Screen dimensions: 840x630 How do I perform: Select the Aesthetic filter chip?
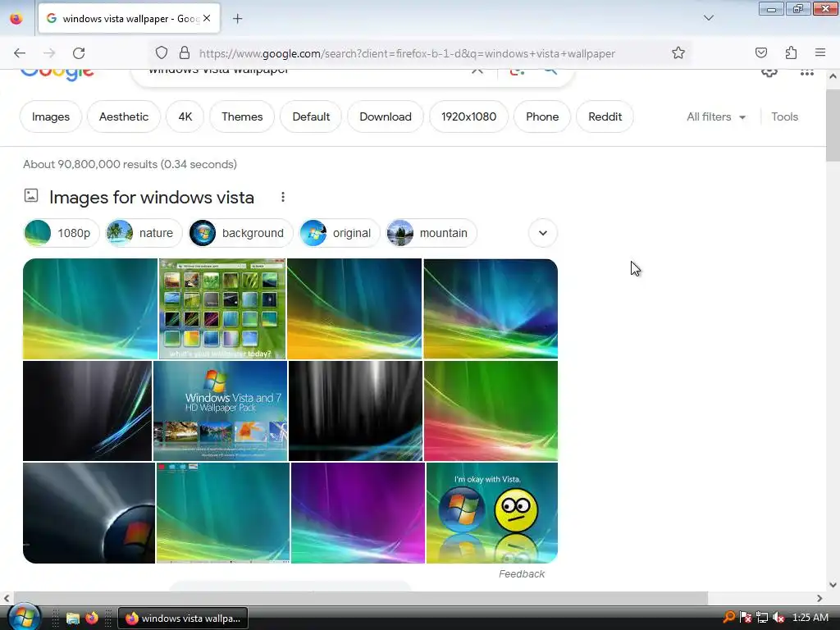(124, 116)
